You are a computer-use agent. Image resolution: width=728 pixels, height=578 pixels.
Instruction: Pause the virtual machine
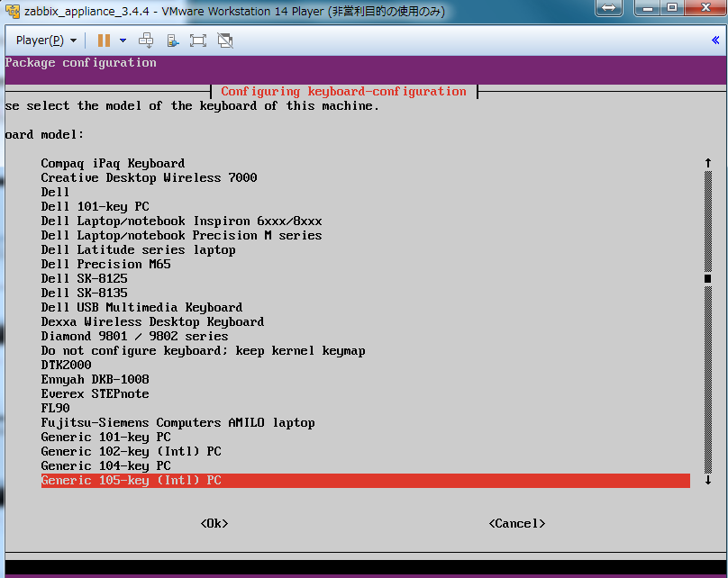(104, 41)
